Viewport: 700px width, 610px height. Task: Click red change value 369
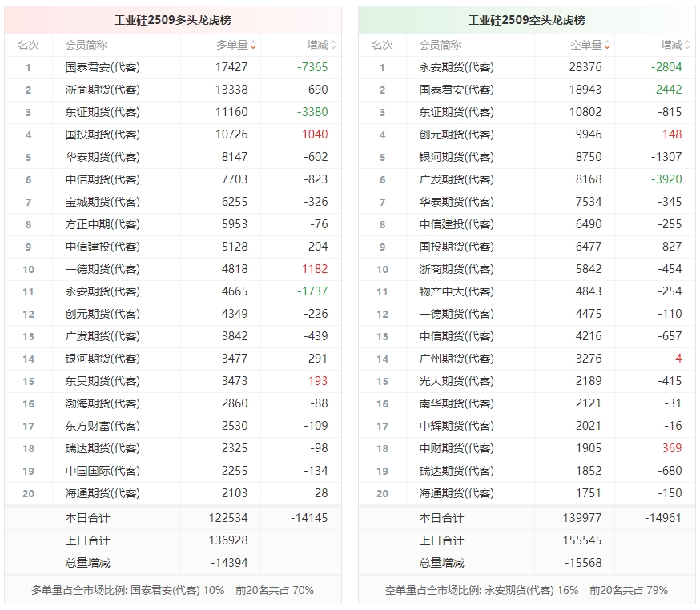click(672, 448)
